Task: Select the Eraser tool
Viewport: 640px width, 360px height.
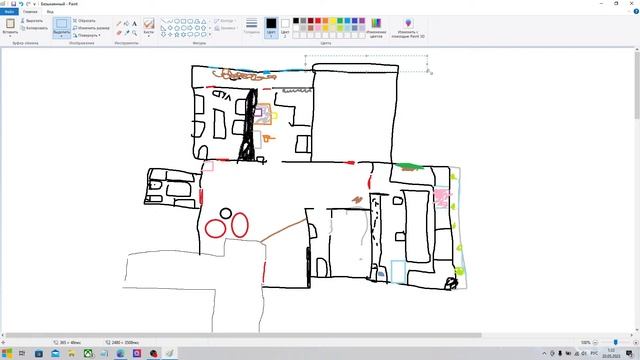Action: (x=119, y=33)
